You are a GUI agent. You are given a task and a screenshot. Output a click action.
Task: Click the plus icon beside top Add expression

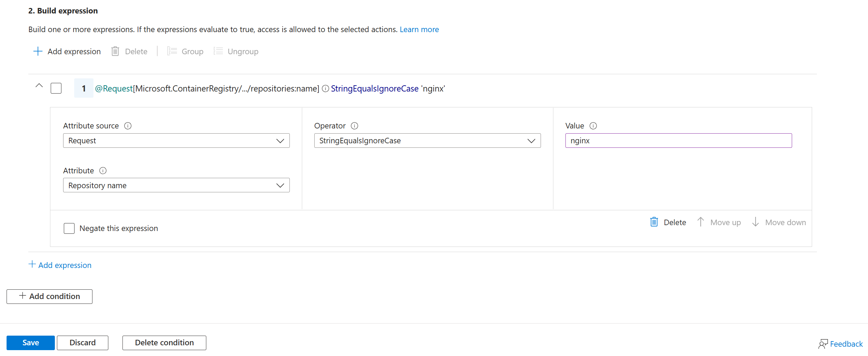(38, 51)
